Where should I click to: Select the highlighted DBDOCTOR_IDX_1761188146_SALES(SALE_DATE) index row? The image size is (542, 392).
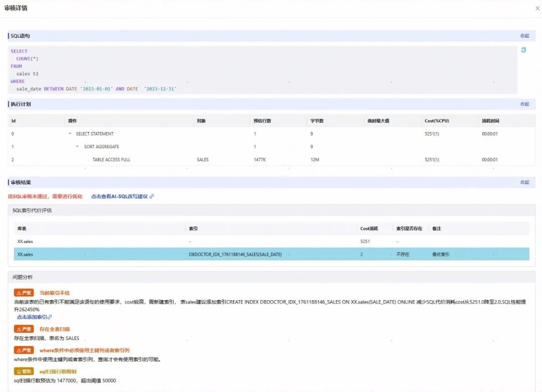(272, 254)
